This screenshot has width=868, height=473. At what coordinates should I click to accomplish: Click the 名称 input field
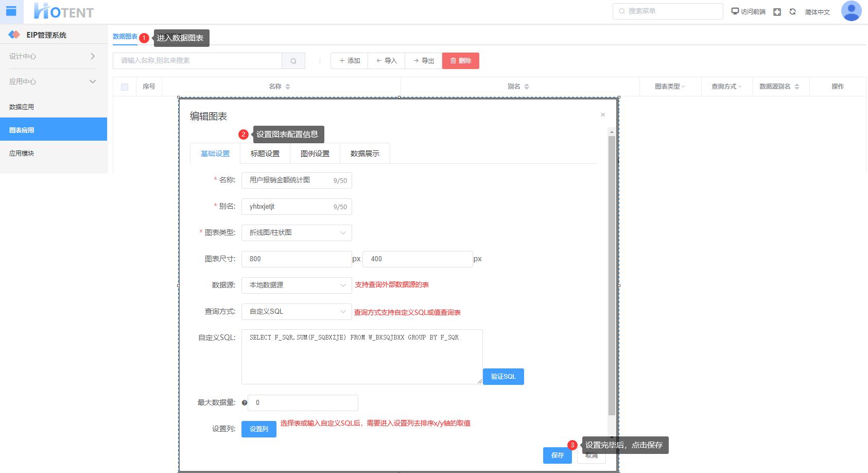click(288, 180)
